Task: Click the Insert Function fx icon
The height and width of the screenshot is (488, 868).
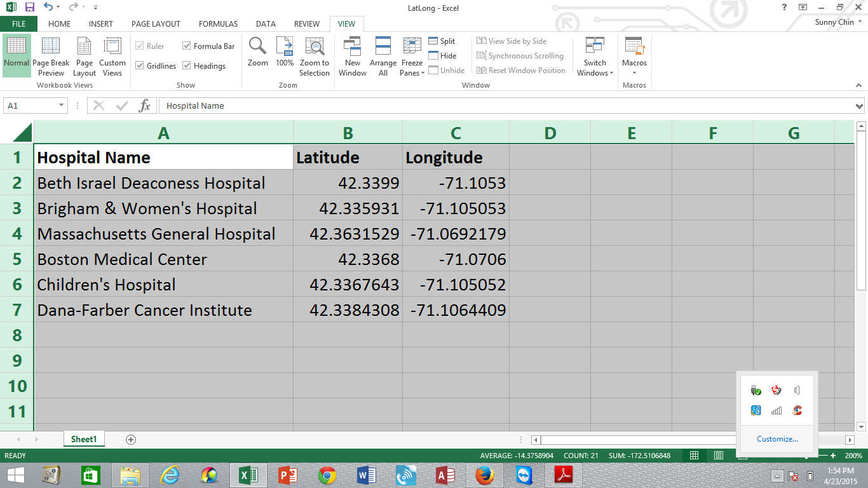Action: tap(145, 105)
